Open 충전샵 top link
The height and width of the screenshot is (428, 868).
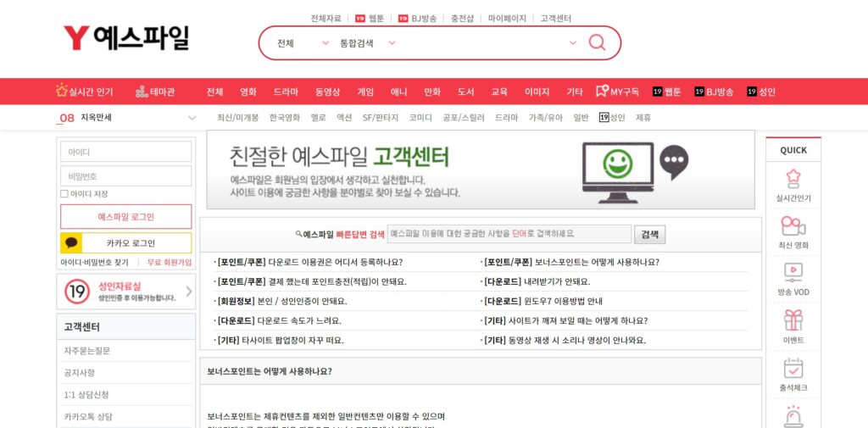pyautogui.click(x=462, y=19)
